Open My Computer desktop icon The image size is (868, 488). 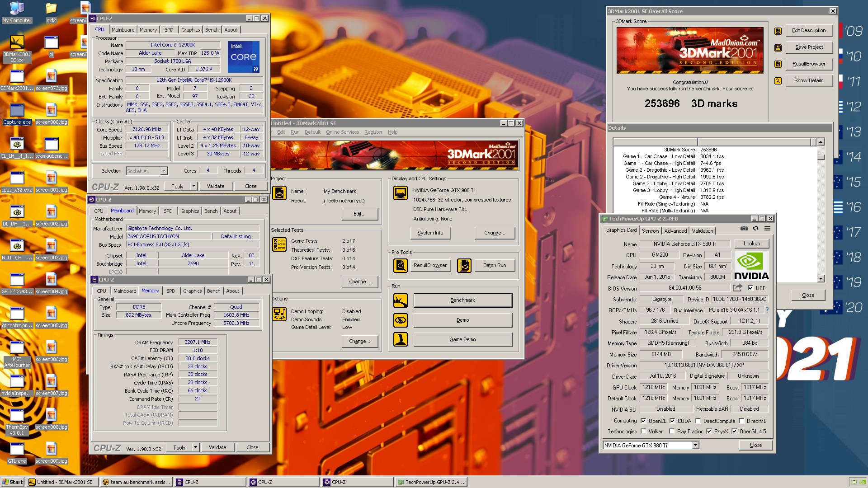coord(17,12)
